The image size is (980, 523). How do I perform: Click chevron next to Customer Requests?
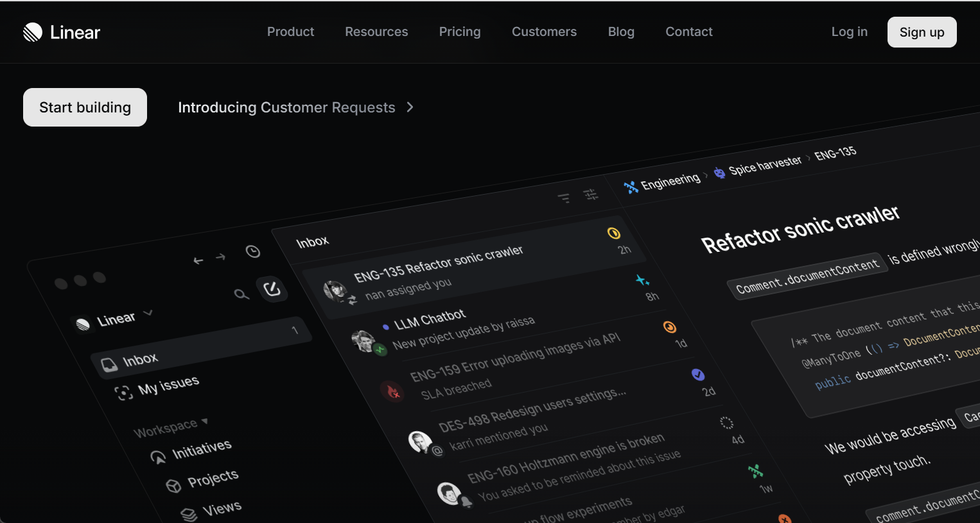tap(410, 107)
